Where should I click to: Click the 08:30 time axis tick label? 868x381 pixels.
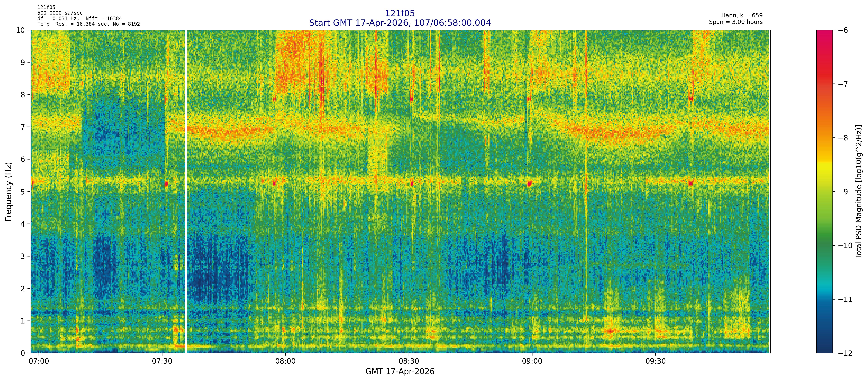409,362
